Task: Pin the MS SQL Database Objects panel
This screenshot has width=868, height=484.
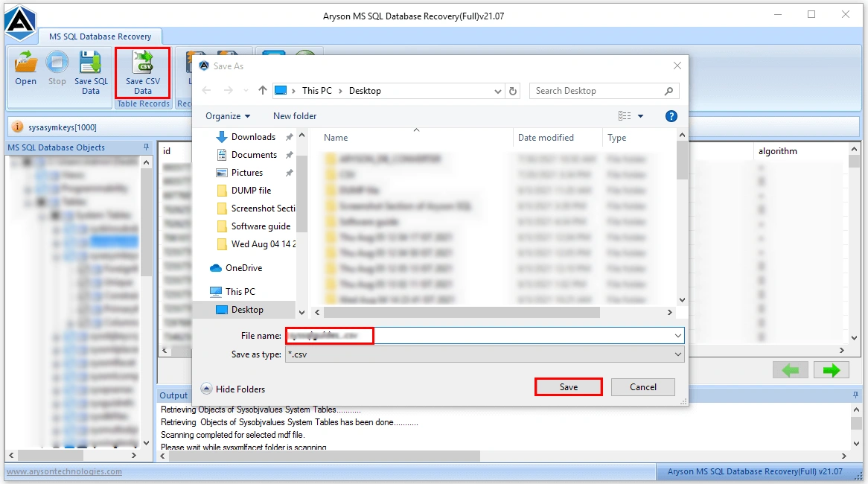Action: coord(146,147)
